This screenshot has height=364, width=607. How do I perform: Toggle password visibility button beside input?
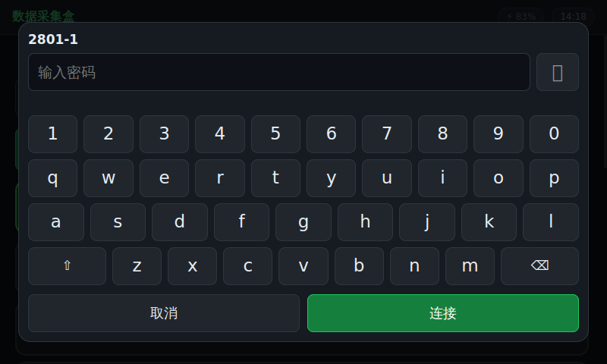[558, 72]
